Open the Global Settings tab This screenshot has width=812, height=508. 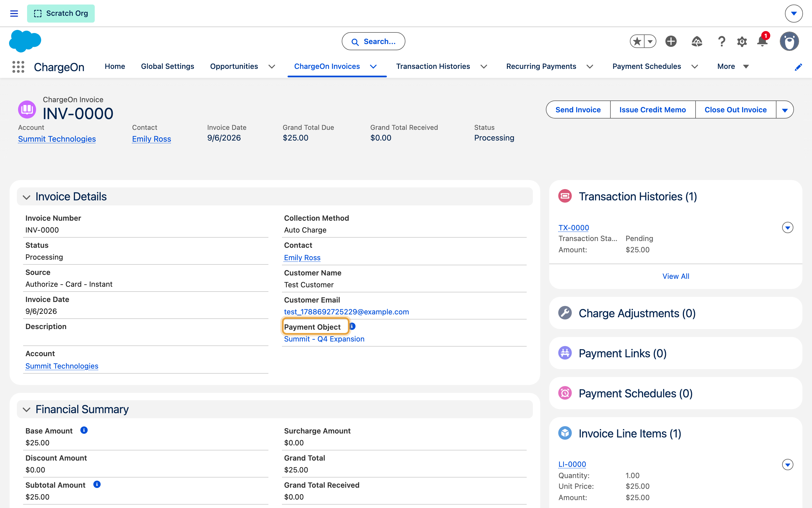point(167,67)
